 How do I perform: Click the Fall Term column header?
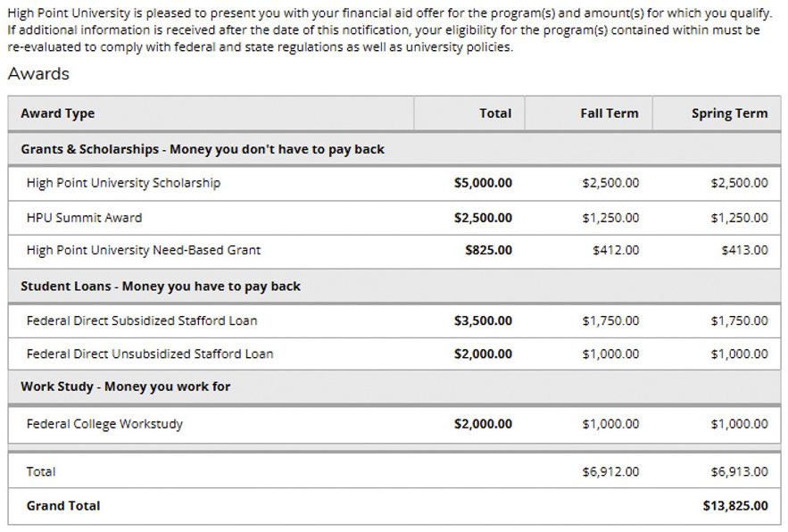[610, 113]
